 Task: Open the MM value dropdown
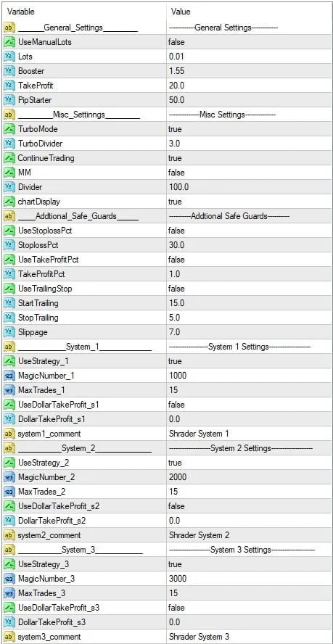point(250,173)
